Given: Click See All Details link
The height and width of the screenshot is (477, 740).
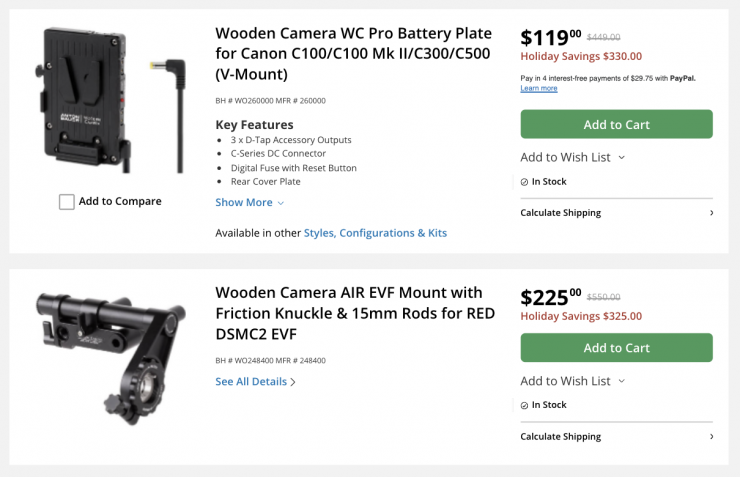Looking at the screenshot, I should pyautogui.click(x=250, y=382).
